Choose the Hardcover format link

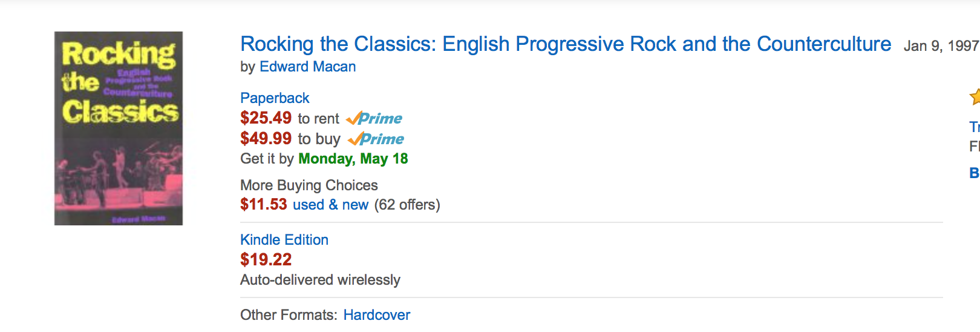376,315
